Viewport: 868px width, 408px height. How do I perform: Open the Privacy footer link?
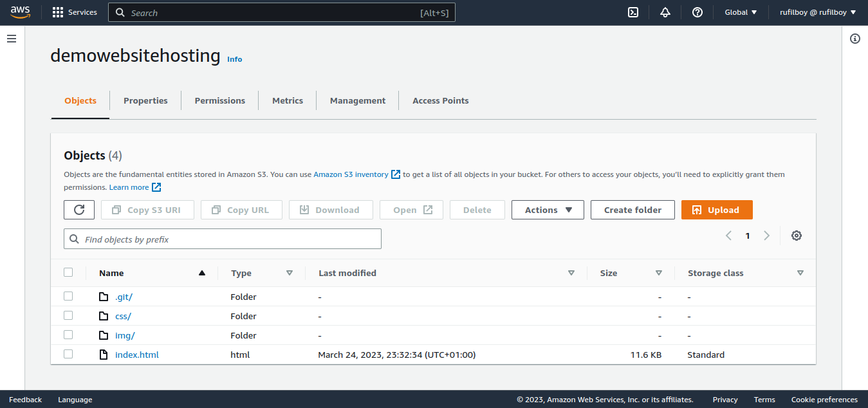tap(725, 400)
